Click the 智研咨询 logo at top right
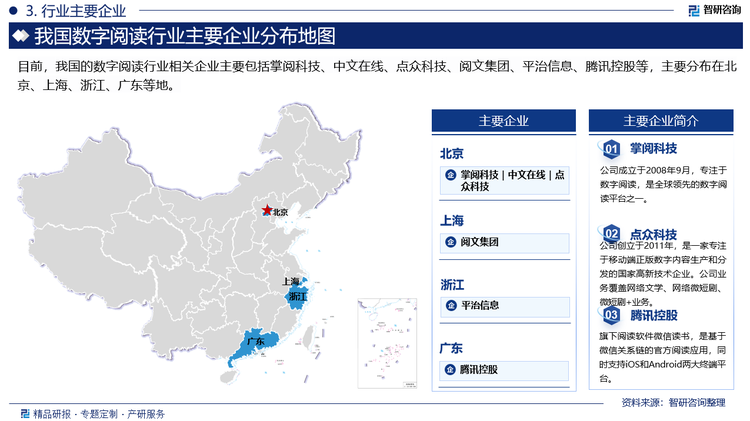This screenshot has height=421, width=750. coord(715,10)
